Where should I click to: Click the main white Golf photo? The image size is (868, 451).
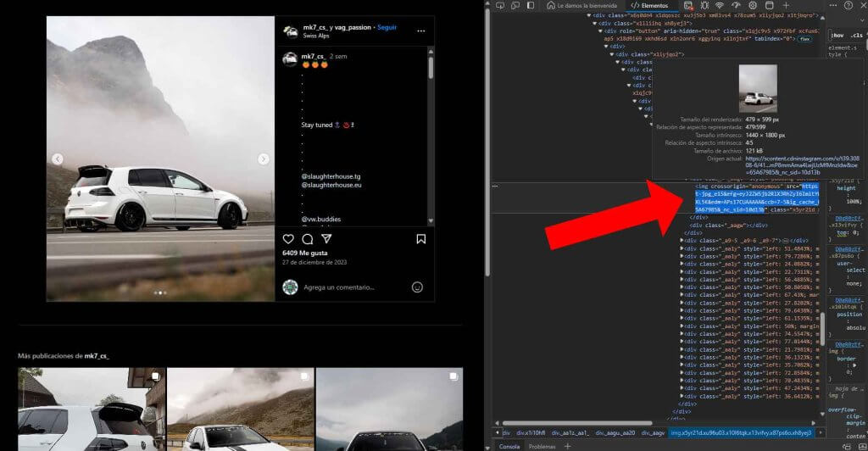point(160,159)
